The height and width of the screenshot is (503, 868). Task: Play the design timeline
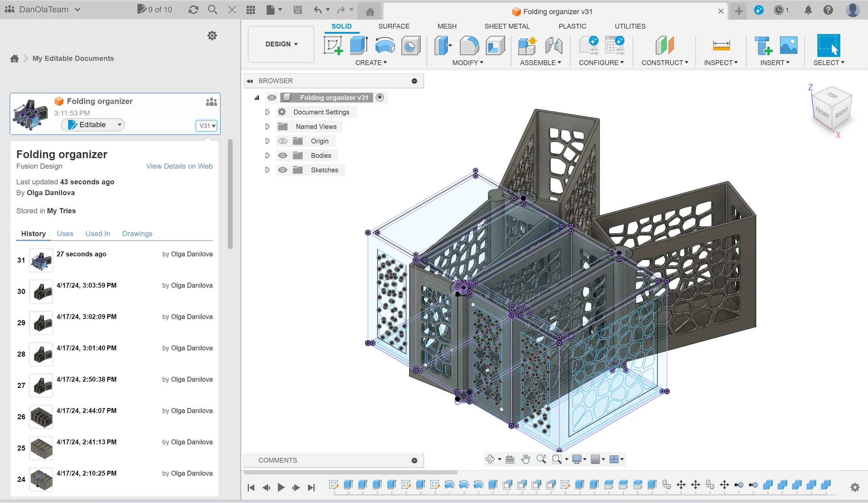(x=281, y=487)
